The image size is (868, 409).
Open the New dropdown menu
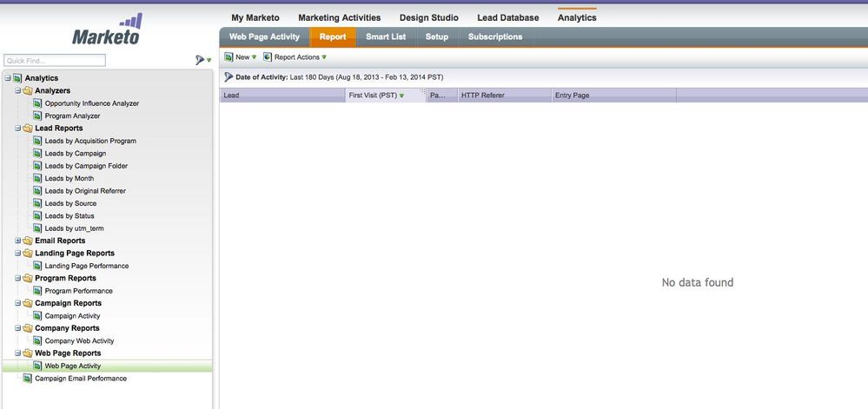tap(241, 57)
